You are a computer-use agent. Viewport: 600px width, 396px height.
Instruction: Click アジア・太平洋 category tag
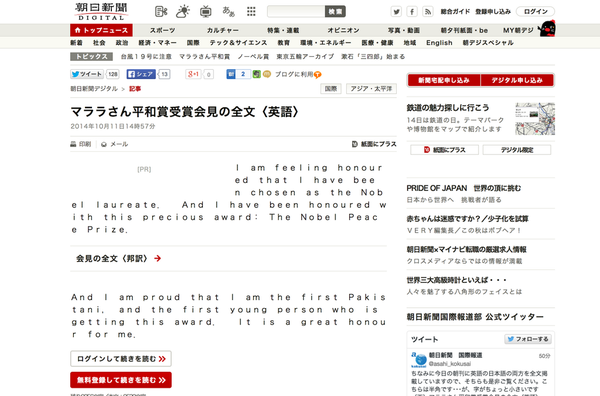tap(371, 89)
